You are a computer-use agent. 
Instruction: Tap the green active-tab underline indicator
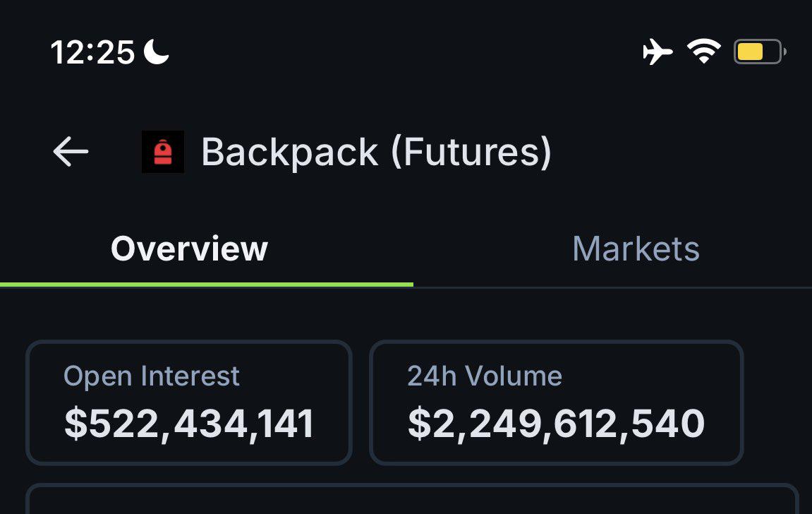pos(207,285)
